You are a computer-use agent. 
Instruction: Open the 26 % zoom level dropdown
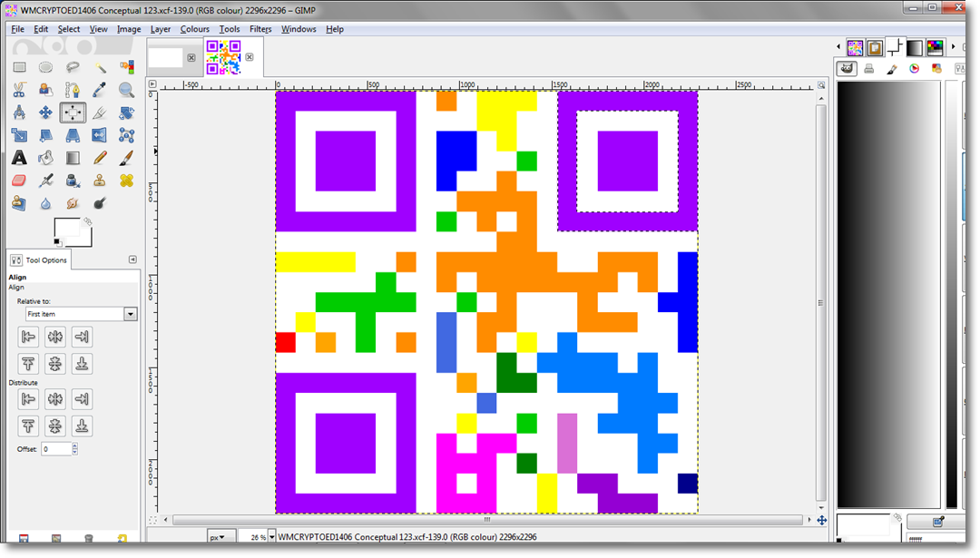click(271, 537)
